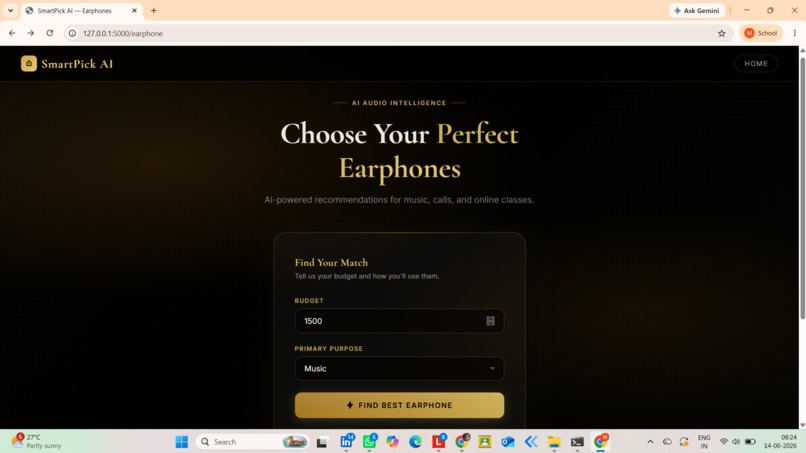Open the red L app in taskbar
This screenshot has width=806, height=453.
pyautogui.click(x=438, y=441)
